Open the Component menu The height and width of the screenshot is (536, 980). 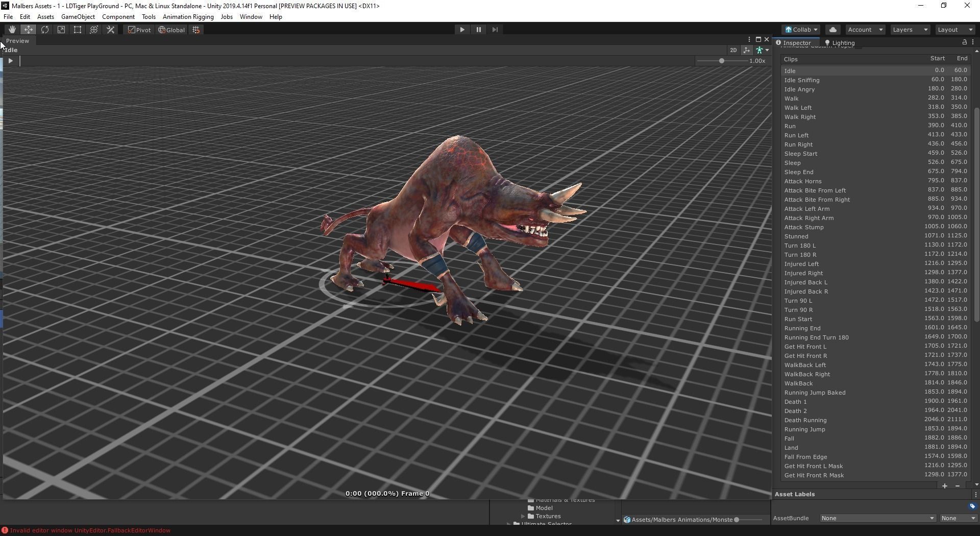click(x=118, y=17)
